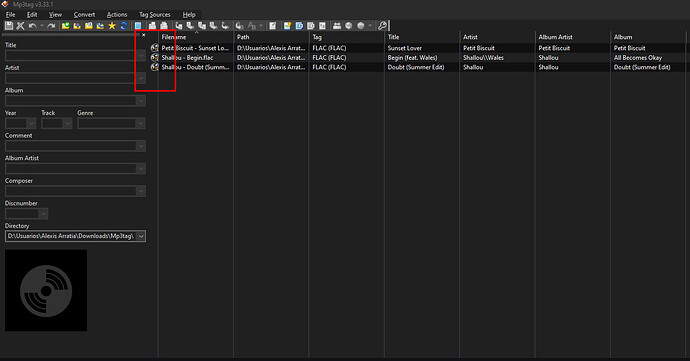Open dropdown arrow next to Aa icon

pyautogui.click(x=261, y=26)
